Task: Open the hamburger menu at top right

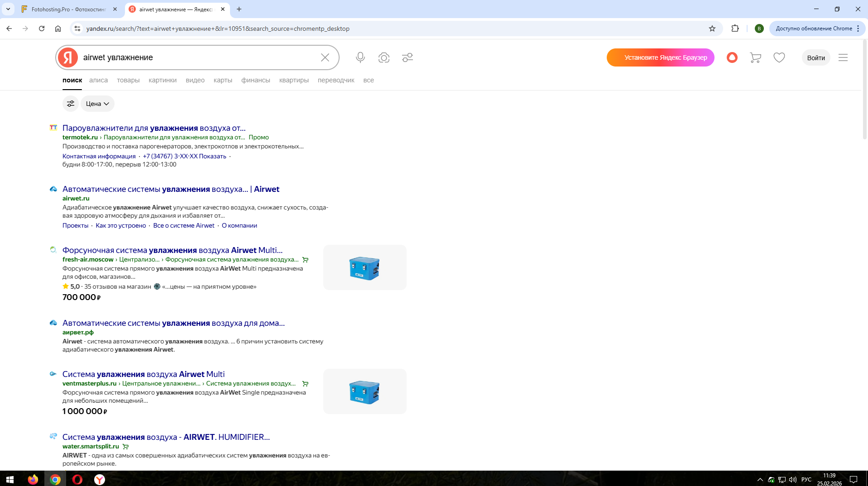Action: 843,57
